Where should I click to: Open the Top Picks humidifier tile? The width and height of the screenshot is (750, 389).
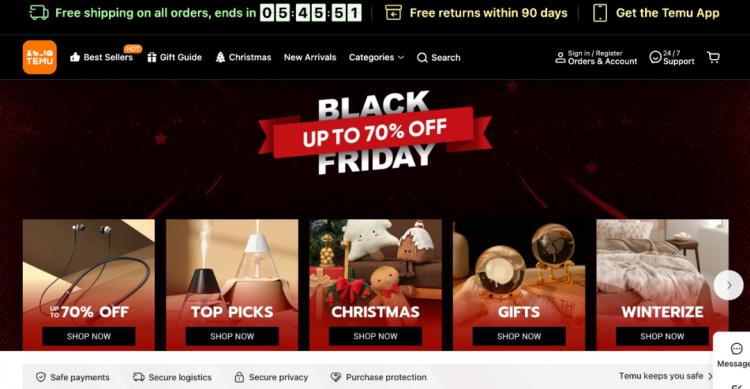pyautogui.click(x=232, y=285)
